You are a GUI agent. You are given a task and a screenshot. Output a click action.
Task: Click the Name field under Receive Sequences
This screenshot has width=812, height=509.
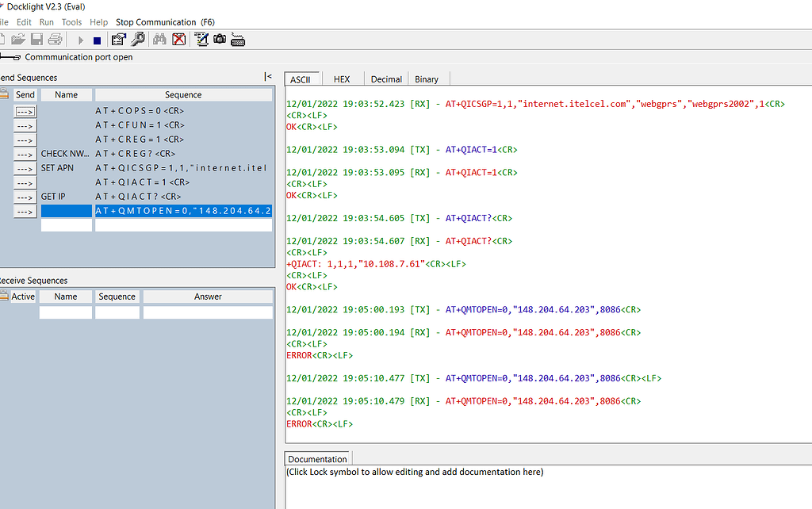pos(66,310)
